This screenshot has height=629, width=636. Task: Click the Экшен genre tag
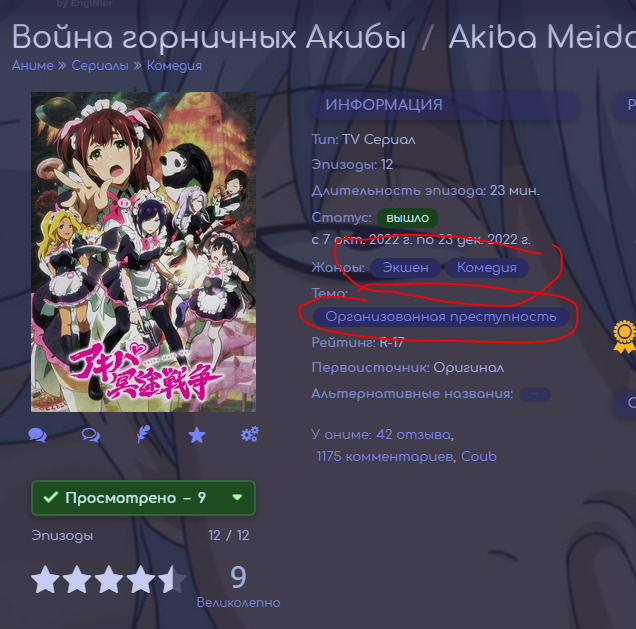405,268
